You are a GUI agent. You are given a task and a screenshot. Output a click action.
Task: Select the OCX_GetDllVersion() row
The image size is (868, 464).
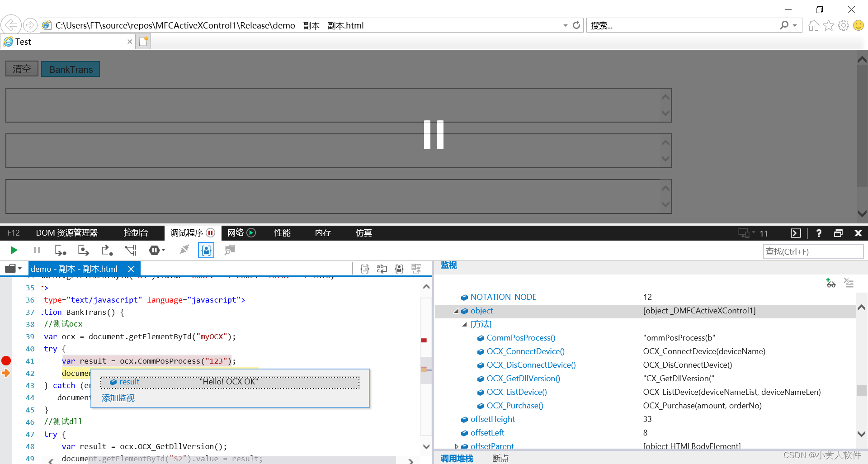(645, 379)
